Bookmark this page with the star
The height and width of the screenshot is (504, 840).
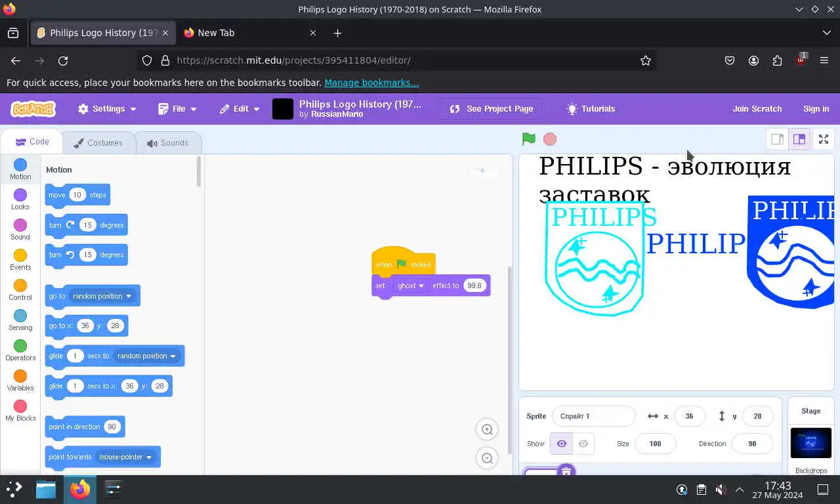[x=646, y=60]
